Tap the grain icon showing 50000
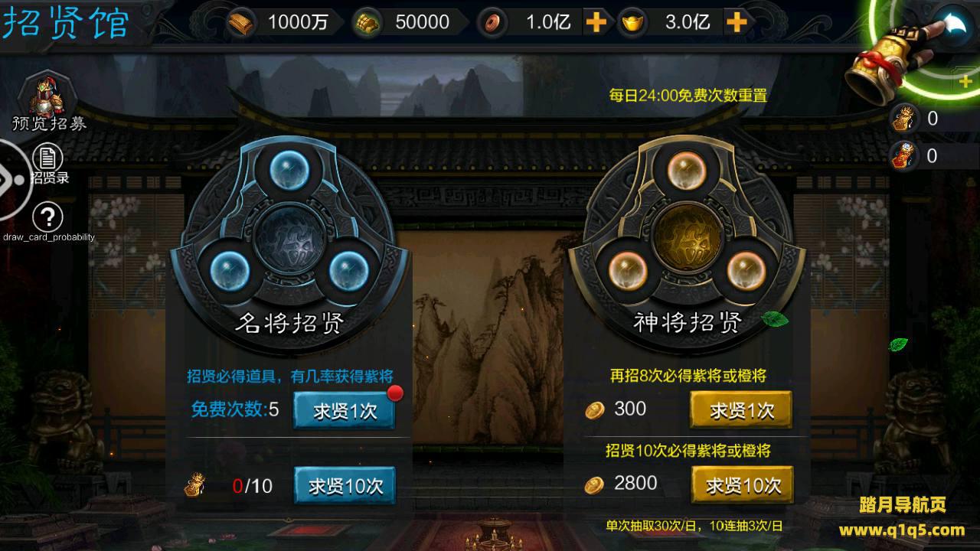This screenshot has height=551, width=980. coord(366,23)
